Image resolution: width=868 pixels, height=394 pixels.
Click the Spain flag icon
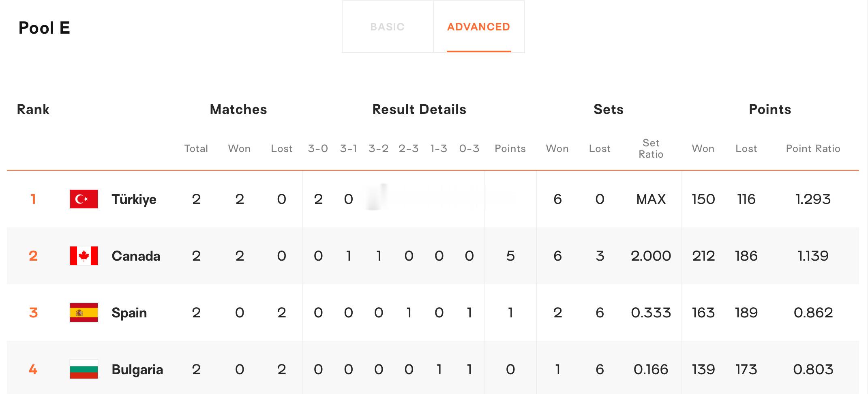(x=84, y=313)
